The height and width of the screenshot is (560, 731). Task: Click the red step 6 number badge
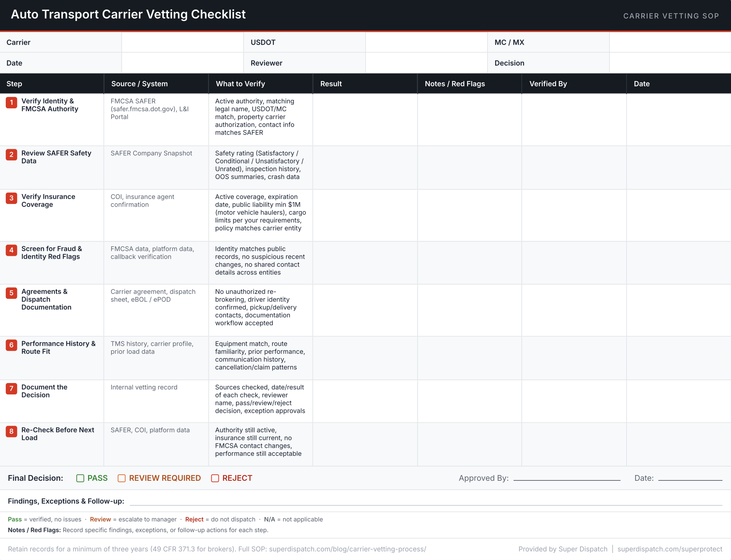pyautogui.click(x=11, y=345)
